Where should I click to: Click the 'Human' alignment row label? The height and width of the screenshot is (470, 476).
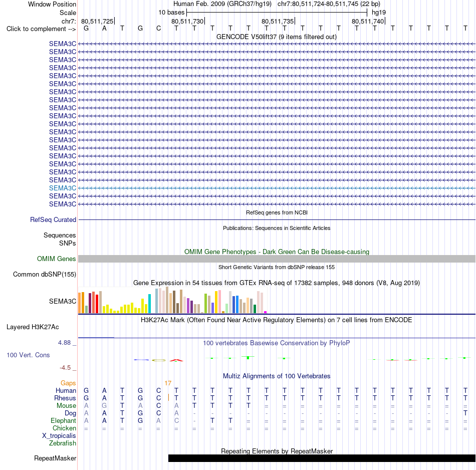click(x=66, y=391)
